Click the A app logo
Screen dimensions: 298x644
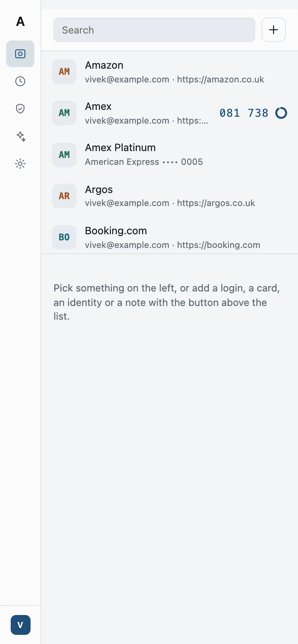20,21
